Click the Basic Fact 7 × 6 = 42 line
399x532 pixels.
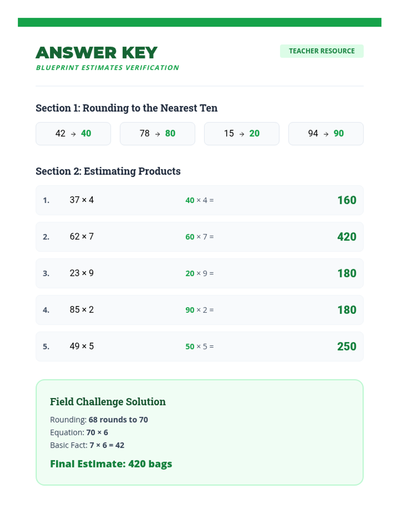[x=87, y=445]
